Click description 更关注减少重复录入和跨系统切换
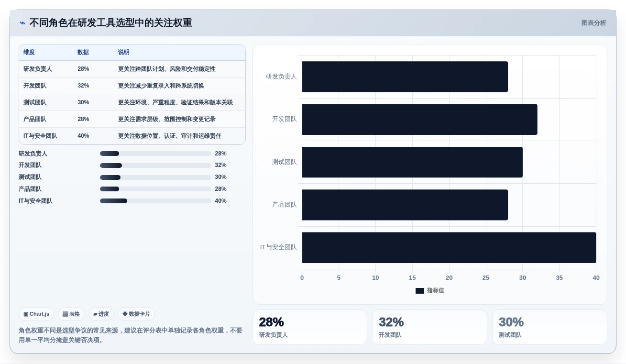The height and width of the screenshot is (364, 626). click(161, 86)
